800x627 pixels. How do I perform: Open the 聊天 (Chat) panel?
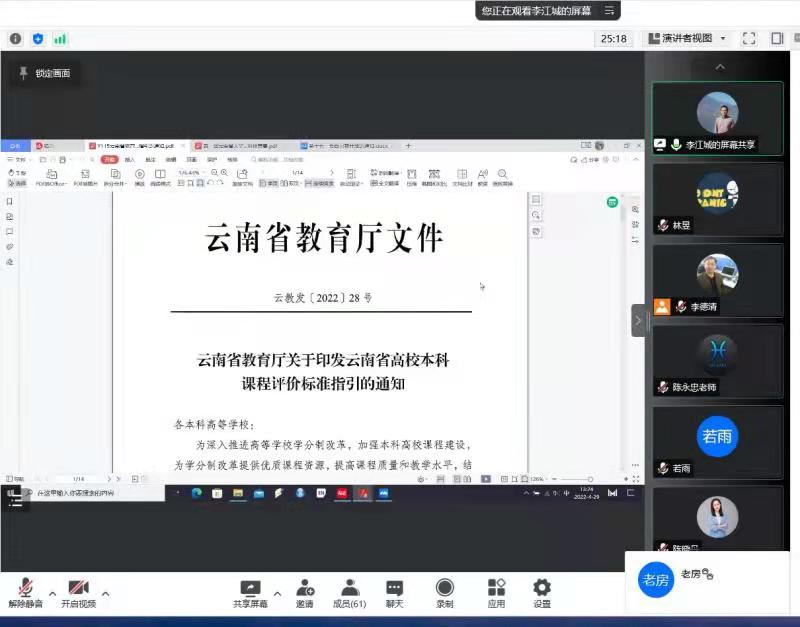point(394,592)
